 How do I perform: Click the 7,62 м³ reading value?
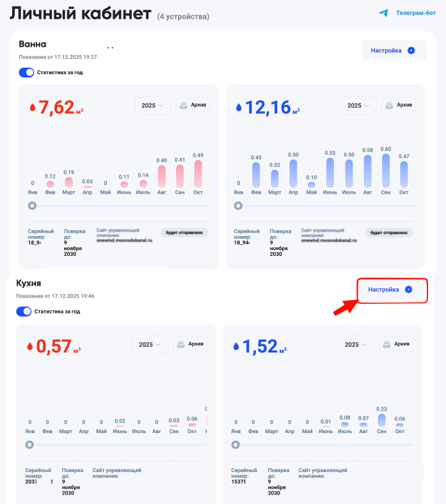[61, 107]
